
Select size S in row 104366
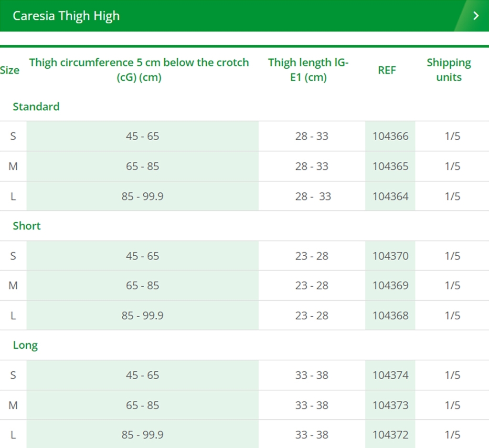pos(13,136)
